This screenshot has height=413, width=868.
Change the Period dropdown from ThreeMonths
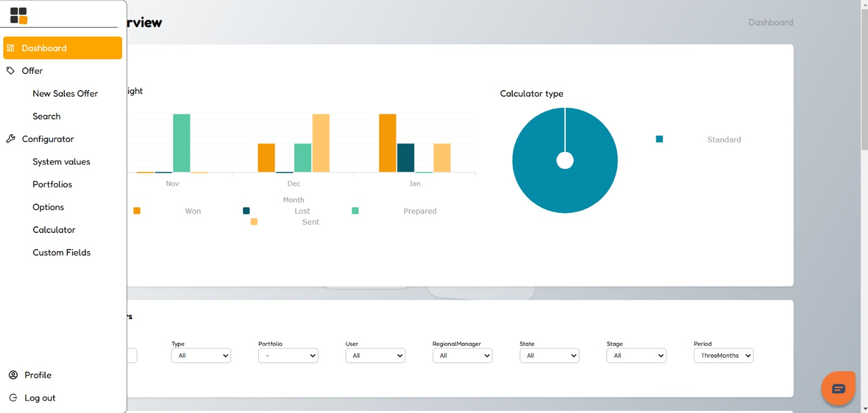[723, 355]
